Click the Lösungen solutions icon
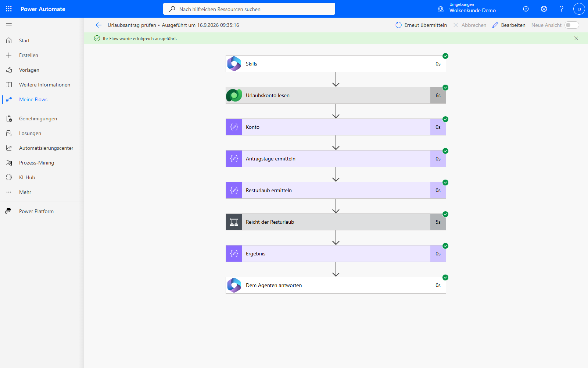The width and height of the screenshot is (588, 368). (9, 133)
